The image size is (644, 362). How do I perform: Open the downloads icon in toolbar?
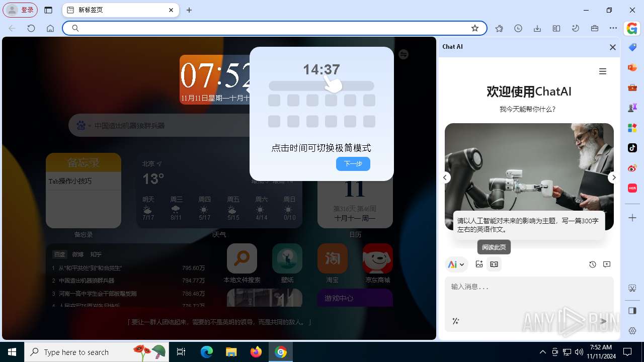(x=537, y=29)
